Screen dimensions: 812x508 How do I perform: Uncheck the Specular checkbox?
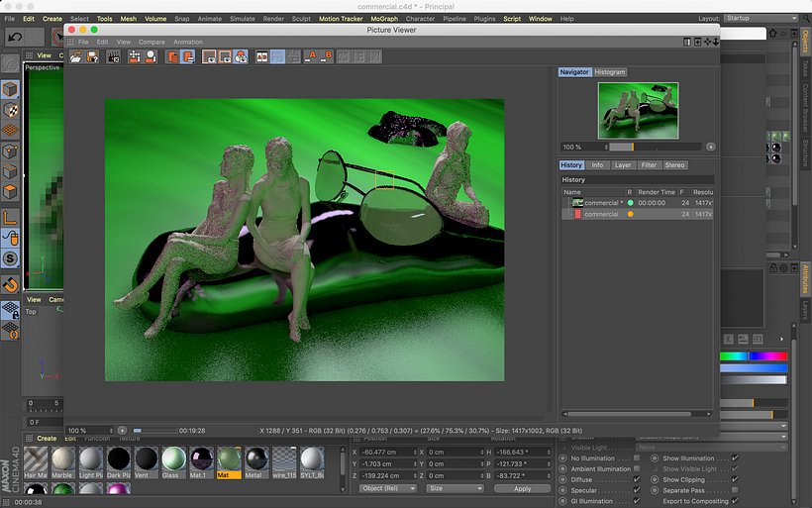point(637,490)
